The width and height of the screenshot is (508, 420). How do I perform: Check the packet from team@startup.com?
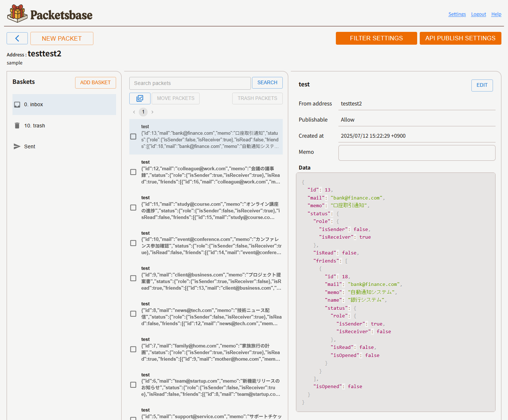[133, 384]
